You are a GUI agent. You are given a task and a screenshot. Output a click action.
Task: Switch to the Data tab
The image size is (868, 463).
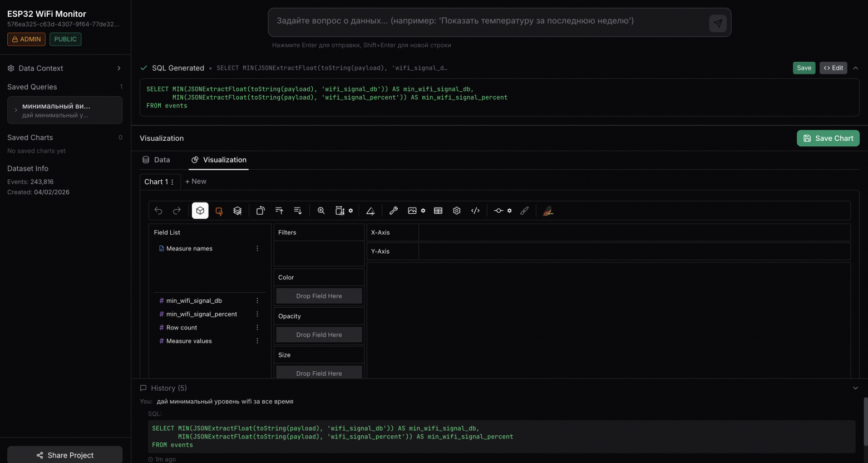pyautogui.click(x=156, y=160)
